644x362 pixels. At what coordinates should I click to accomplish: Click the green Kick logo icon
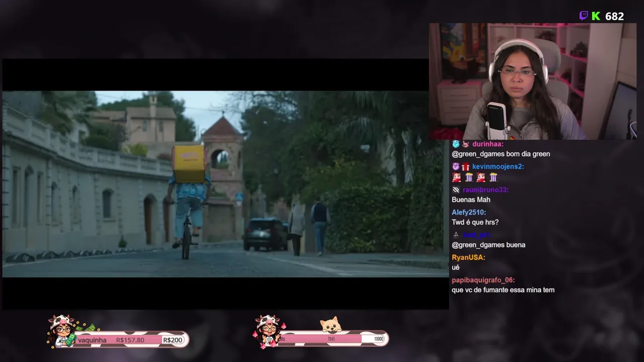coord(596,16)
